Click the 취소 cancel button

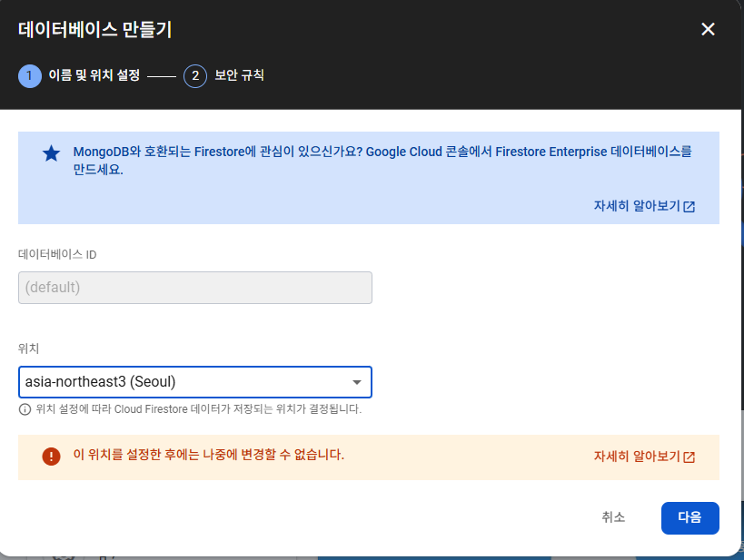(613, 517)
